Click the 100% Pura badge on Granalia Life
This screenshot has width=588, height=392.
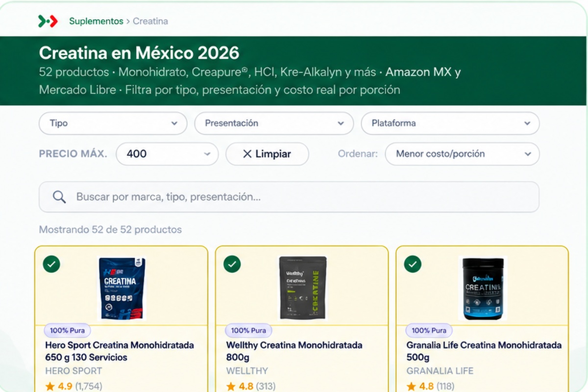[x=429, y=331]
